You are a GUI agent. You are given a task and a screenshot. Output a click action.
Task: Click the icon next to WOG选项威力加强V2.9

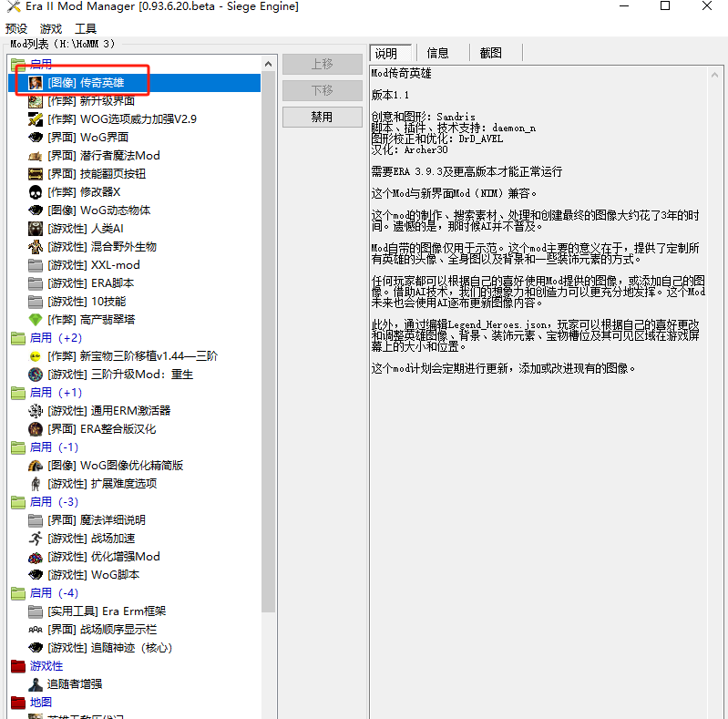(x=36, y=119)
